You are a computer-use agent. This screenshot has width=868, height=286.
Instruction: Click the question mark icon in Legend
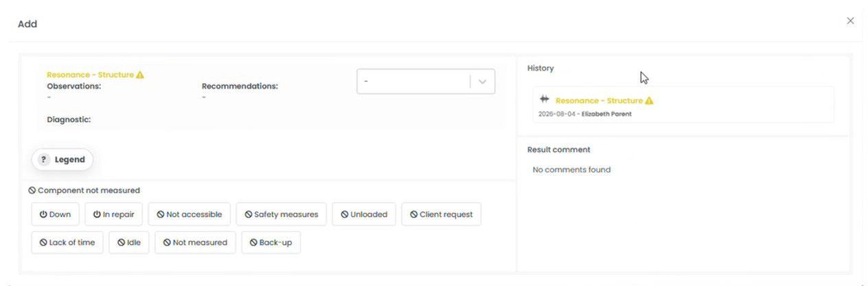tap(44, 159)
